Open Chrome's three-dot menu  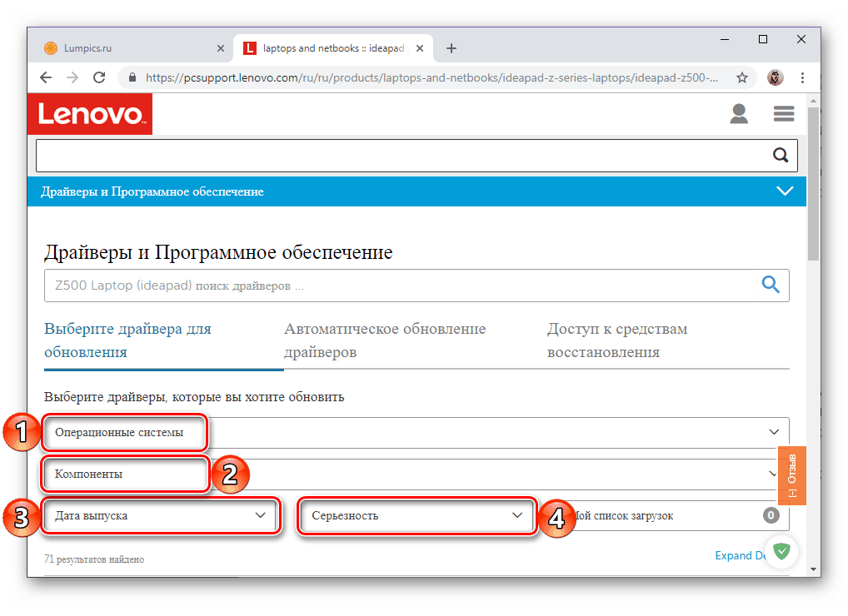pyautogui.click(x=802, y=77)
